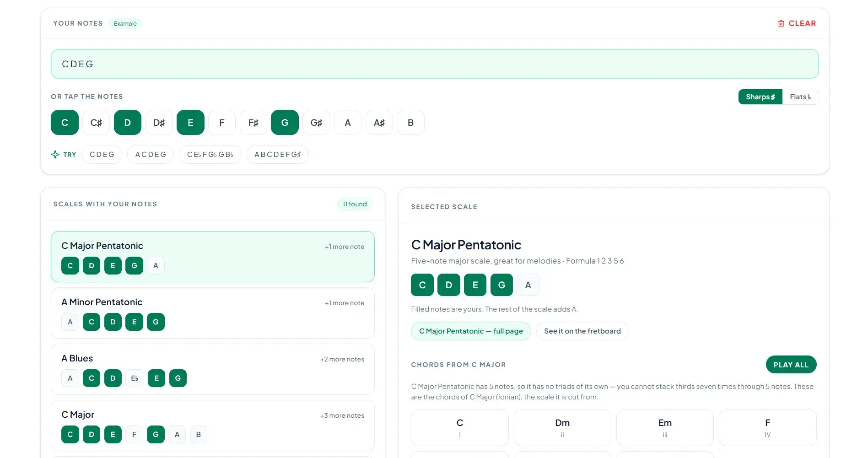Select the C Major scale card
The width and height of the screenshot is (868, 458).
tap(213, 426)
